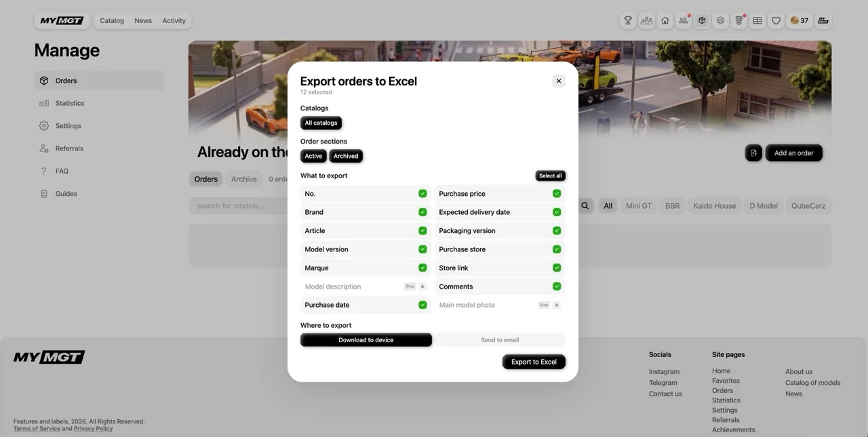Toggle the Purchase date checkbox
This screenshot has height=437, width=868.
[x=422, y=305]
